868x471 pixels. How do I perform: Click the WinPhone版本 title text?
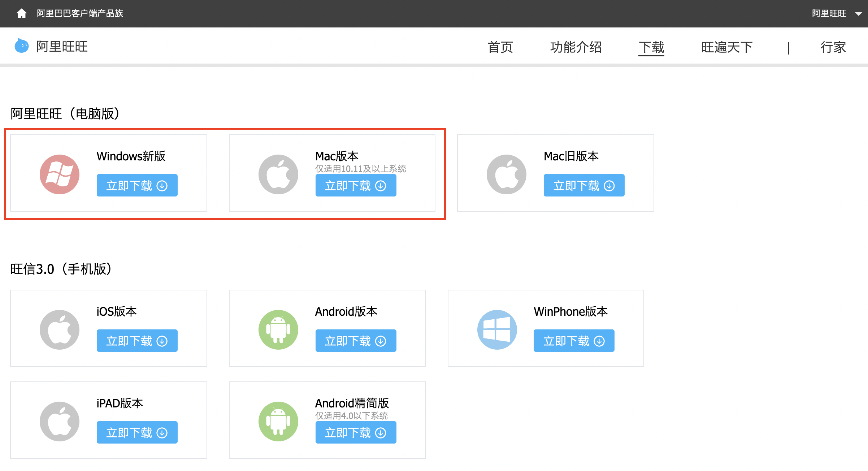571,311
